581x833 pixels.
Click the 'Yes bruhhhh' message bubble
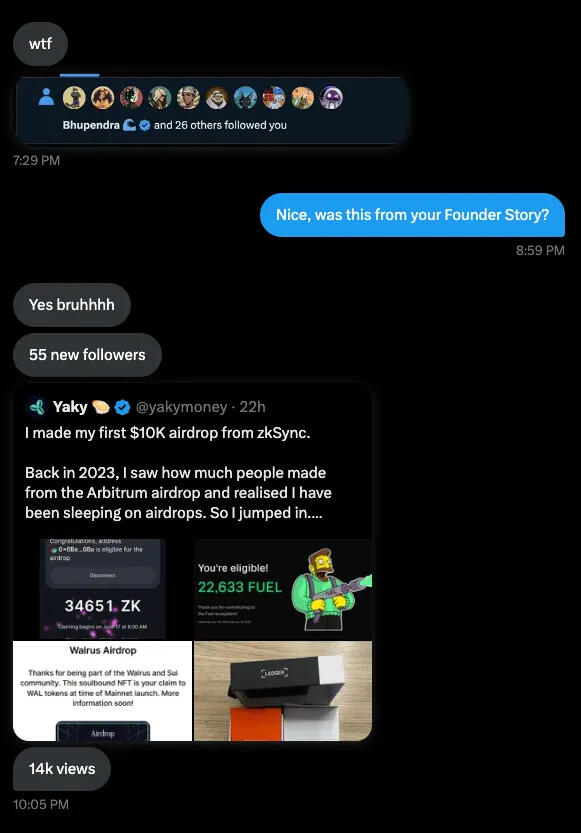coord(72,304)
